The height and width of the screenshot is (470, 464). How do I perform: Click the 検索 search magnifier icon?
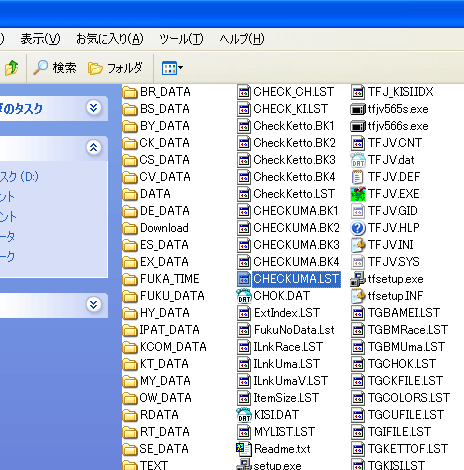coord(41,68)
